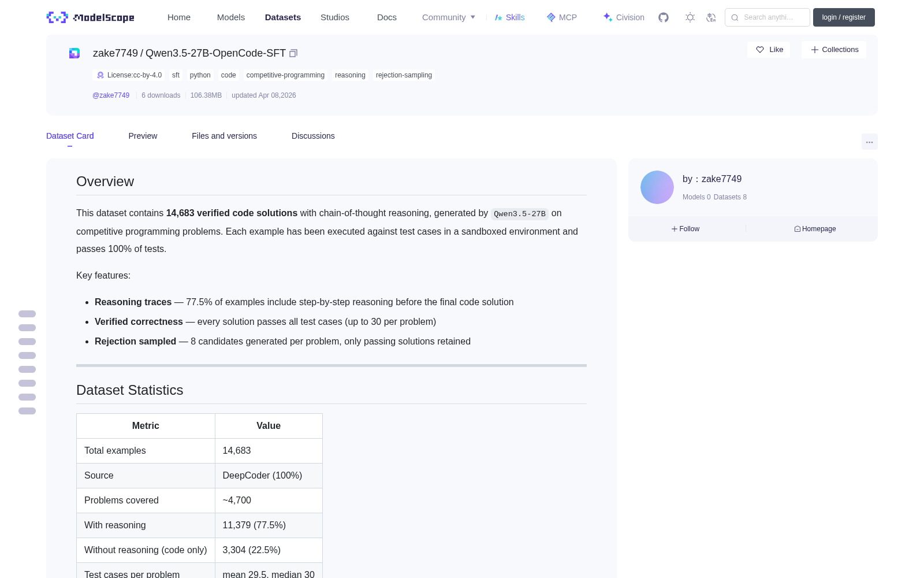Screen dimensions: 924x578
Task: Open the three-dots more options button
Action: [869, 142]
